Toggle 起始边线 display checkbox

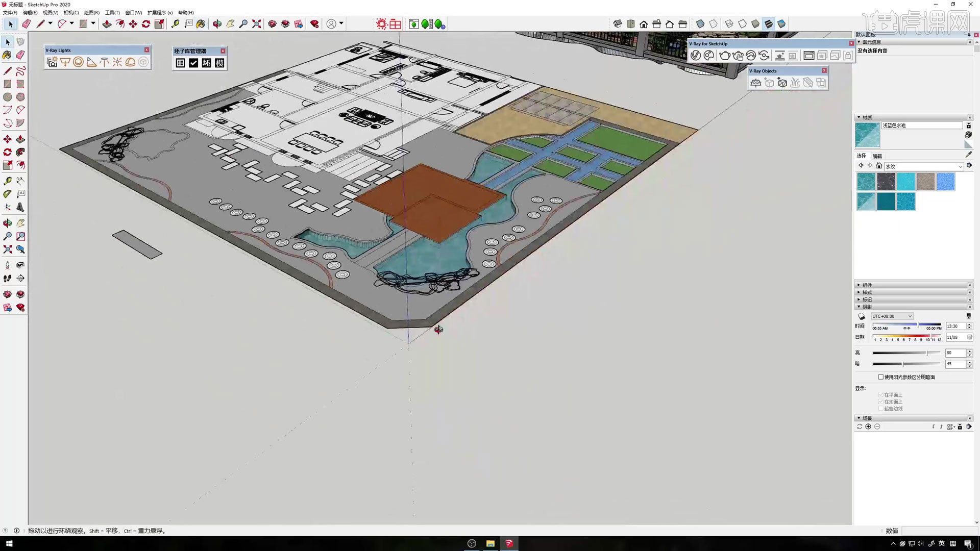tap(880, 408)
